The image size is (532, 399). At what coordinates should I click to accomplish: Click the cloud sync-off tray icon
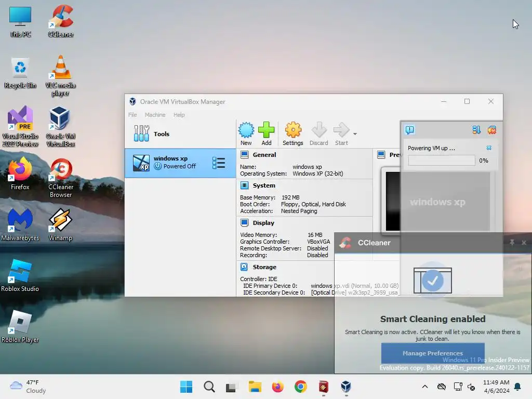coord(442,387)
